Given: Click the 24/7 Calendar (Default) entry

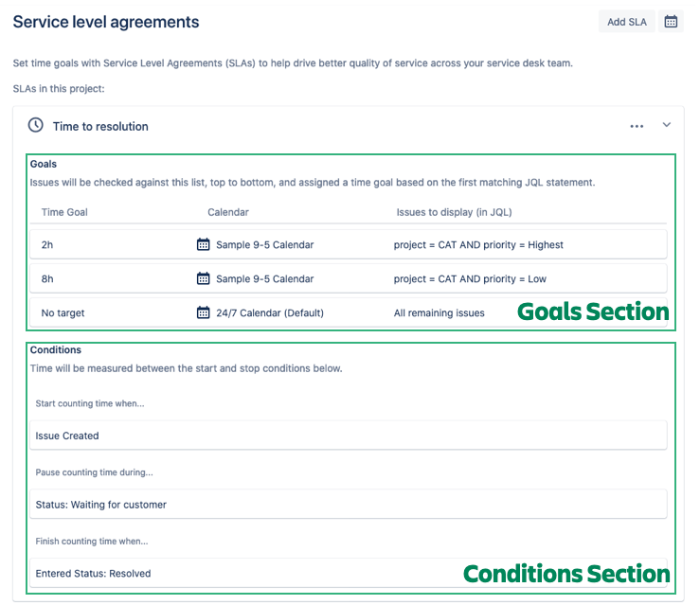Looking at the screenshot, I should (269, 312).
